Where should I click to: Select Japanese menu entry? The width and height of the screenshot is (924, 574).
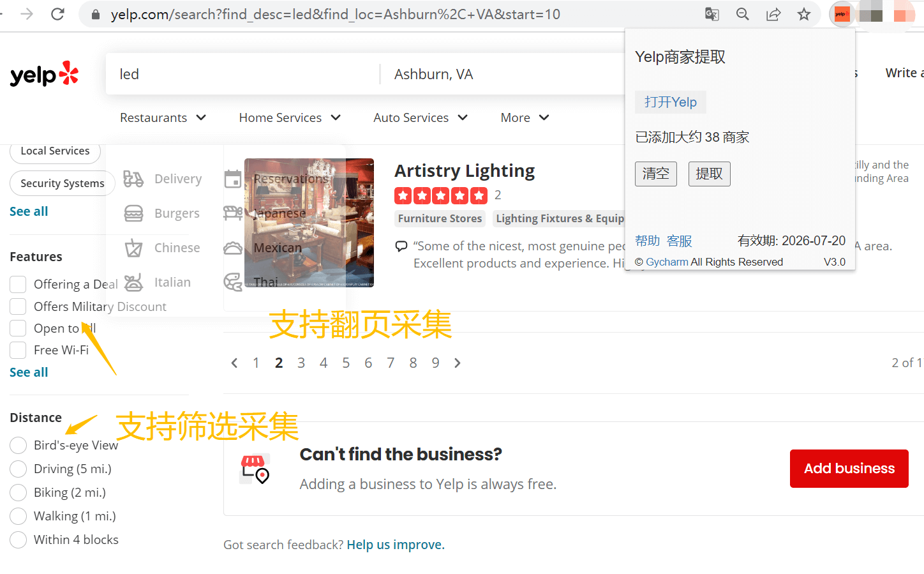tap(279, 213)
